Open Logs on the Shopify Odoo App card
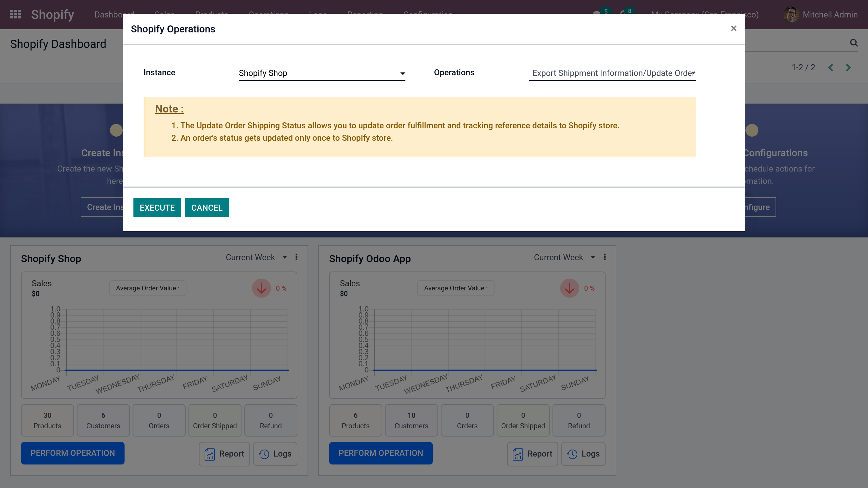Image resolution: width=868 pixels, height=488 pixels. (583, 454)
